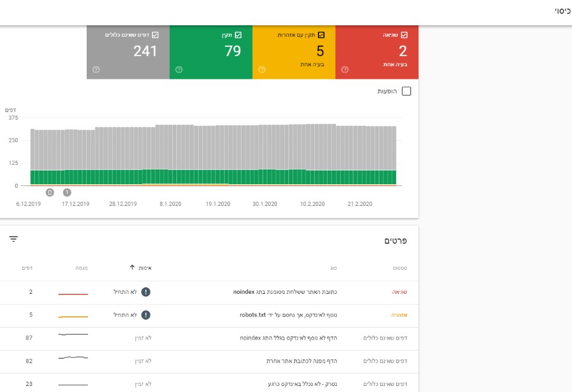The image size is (572, 392).
Task: Click exclamation icon in the noindex error row
Action: coord(146,292)
